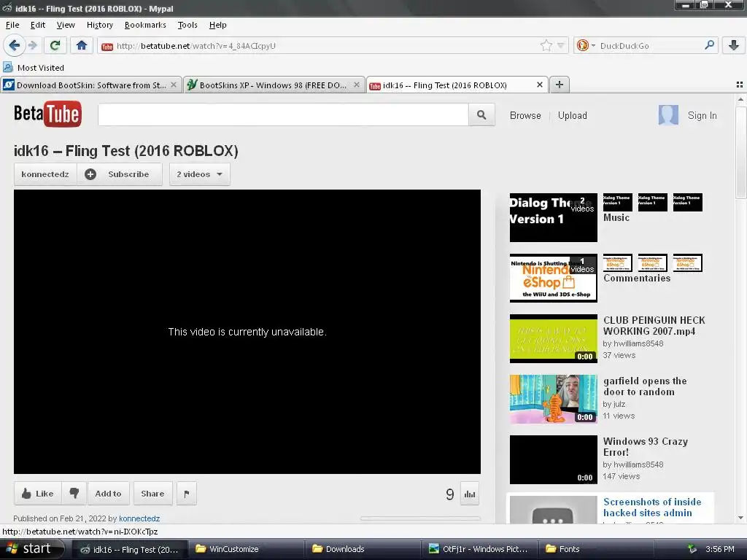Open the Help menu
Screen dimensions: 747x560
[217, 25]
